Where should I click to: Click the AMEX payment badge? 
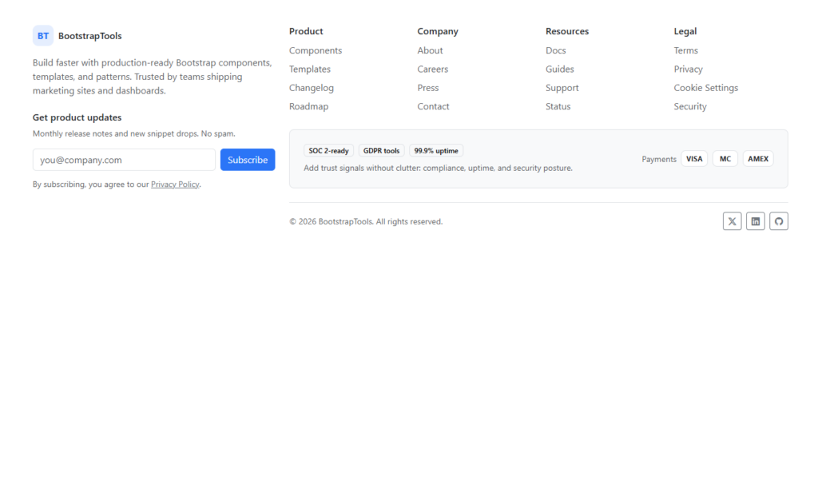(x=758, y=159)
